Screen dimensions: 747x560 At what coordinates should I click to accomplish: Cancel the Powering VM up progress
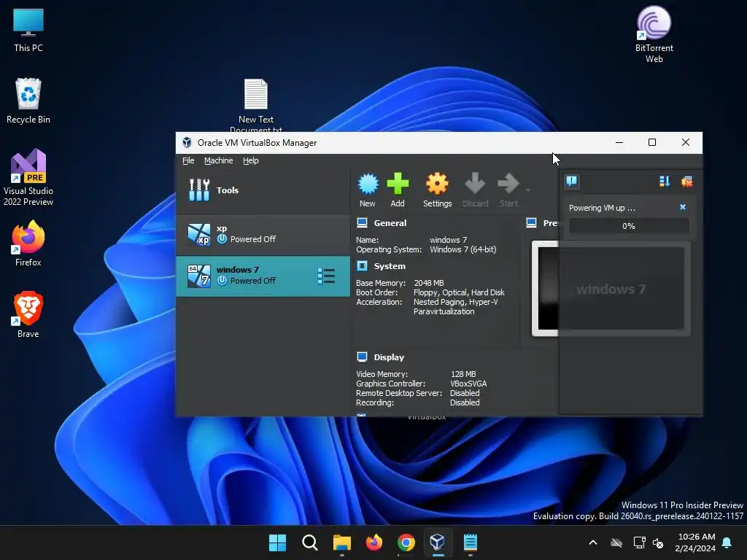click(x=683, y=207)
